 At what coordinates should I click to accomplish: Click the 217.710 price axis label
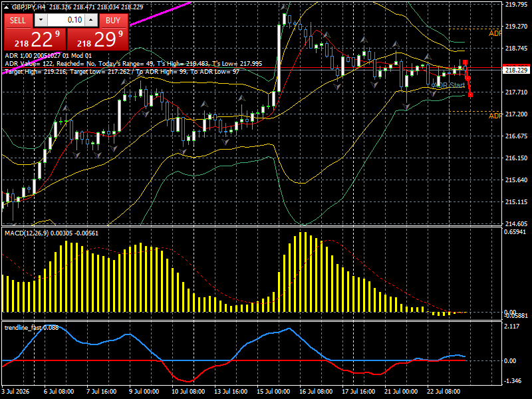516,92
